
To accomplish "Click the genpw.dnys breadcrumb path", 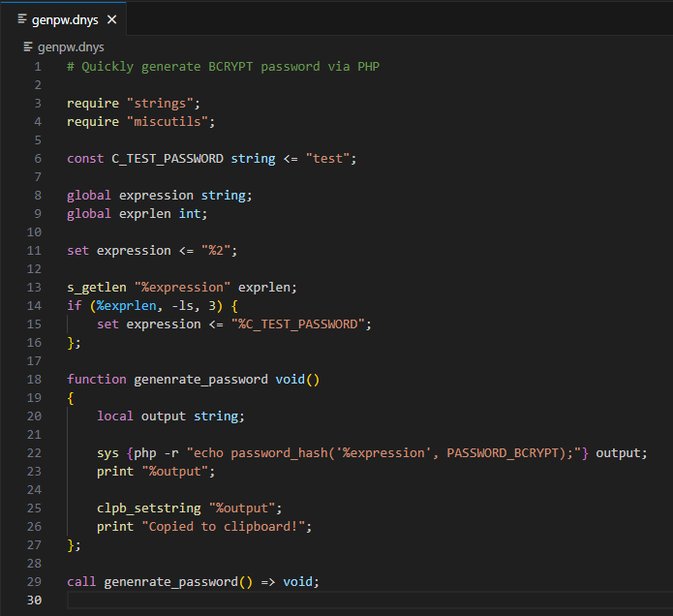I will [71, 46].
